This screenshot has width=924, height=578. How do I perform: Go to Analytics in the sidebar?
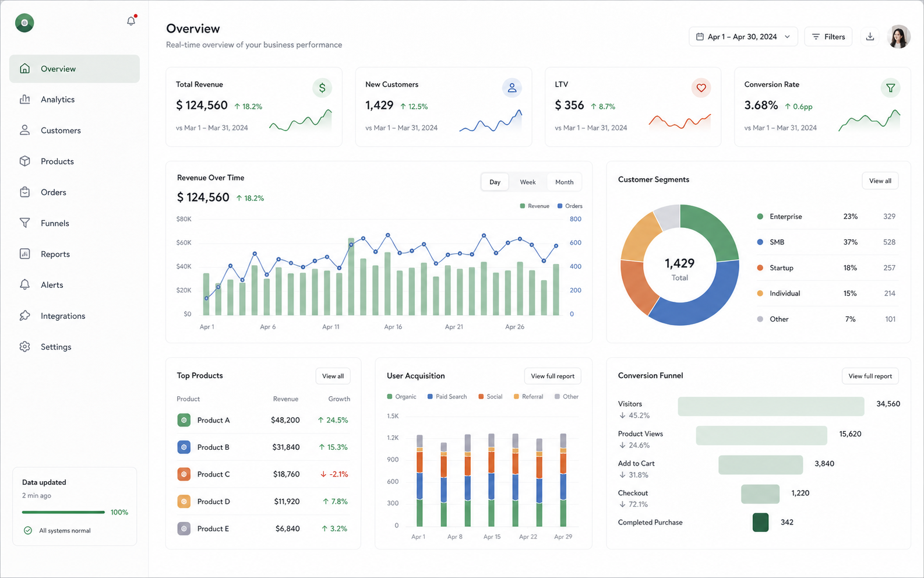75,100
